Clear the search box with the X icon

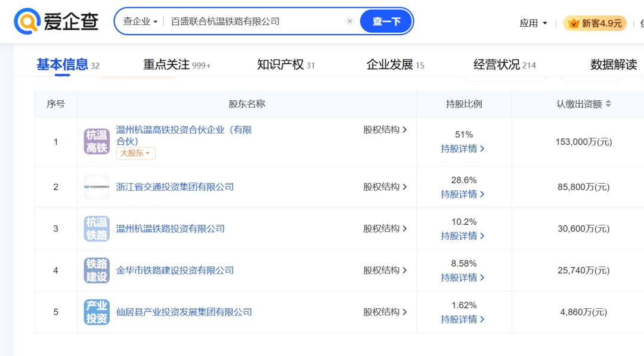[349, 21]
